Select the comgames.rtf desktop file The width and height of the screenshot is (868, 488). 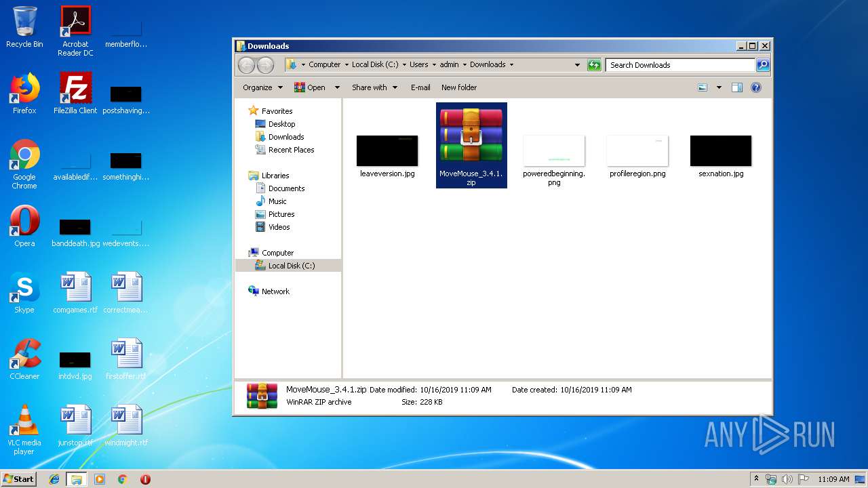click(75, 293)
